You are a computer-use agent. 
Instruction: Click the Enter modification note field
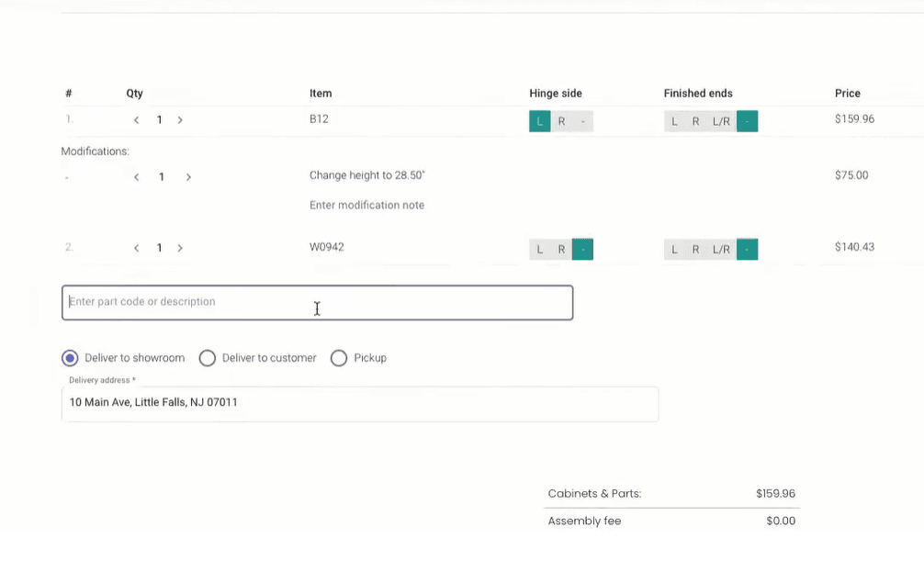click(366, 205)
